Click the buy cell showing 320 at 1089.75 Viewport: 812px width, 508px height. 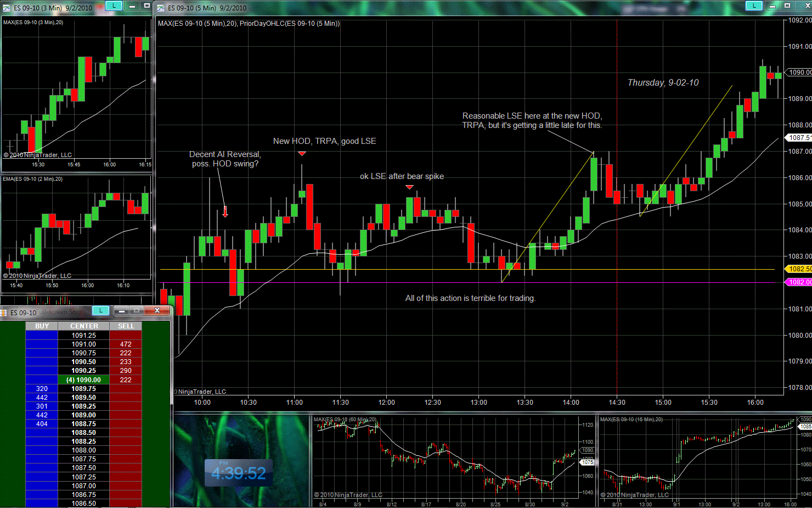coord(42,389)
